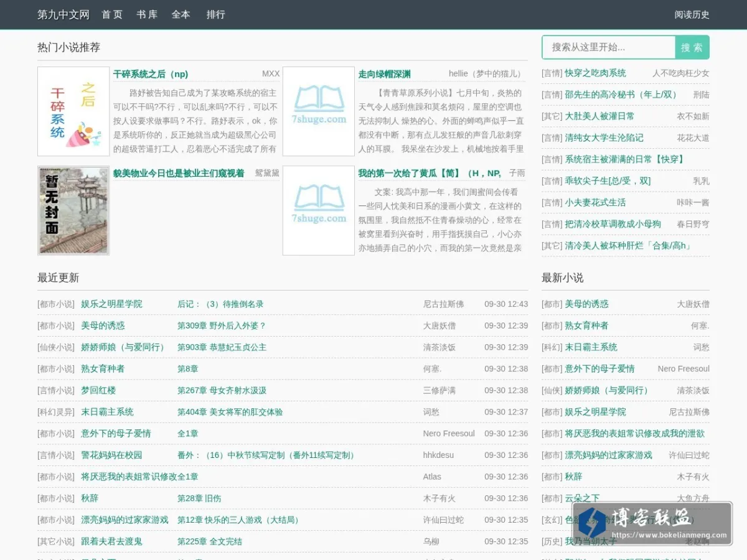
Task: Open 秋辞 in 最新小说 sidebar
Action: coord(573,477)
